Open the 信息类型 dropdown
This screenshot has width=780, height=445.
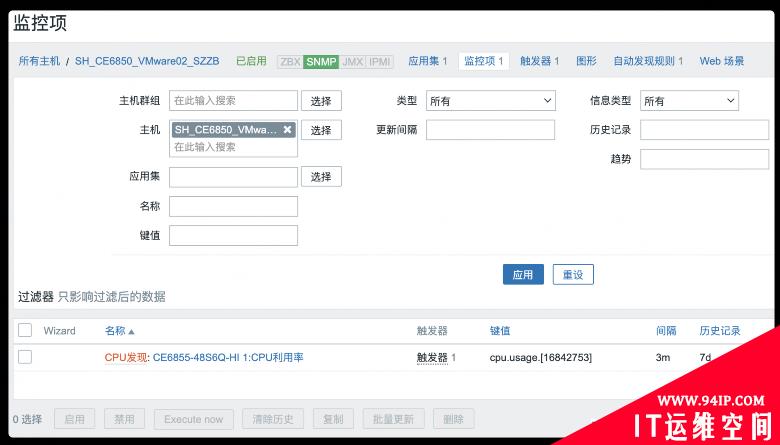pyautogui.click(x=689, y=101)
